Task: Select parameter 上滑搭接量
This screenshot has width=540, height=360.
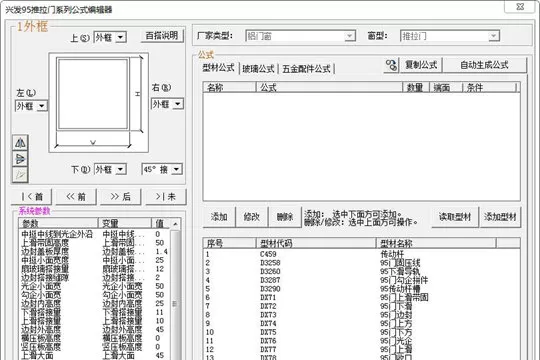Action: 95,321
